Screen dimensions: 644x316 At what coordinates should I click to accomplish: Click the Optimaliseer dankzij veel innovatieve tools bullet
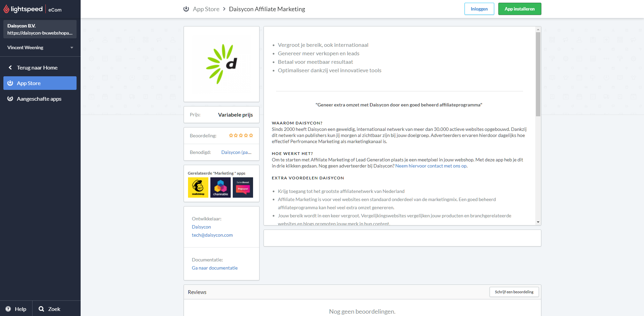click(x=330, y=70)
